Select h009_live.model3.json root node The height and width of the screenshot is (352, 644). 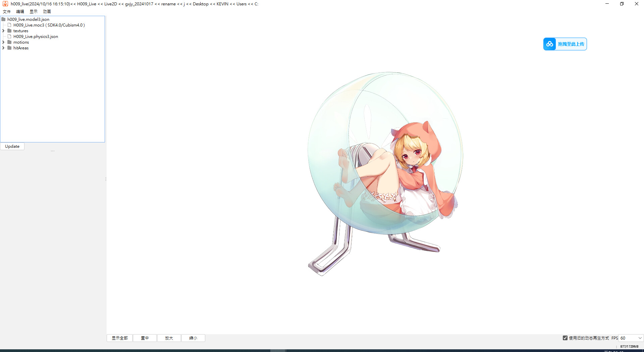click(x=28, y=19)
